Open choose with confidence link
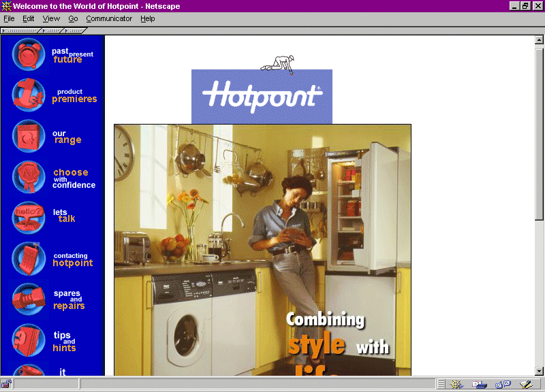This screenshot has height=392, width=545. (x=74, y=178)
